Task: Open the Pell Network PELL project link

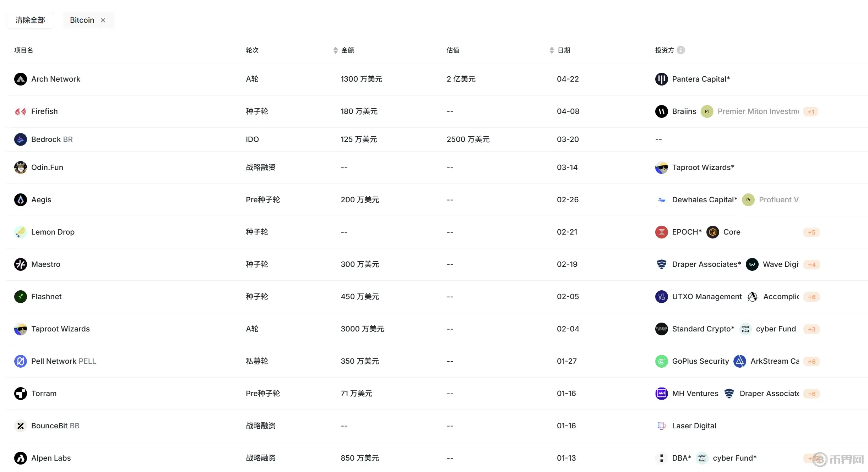Action: 64,361
